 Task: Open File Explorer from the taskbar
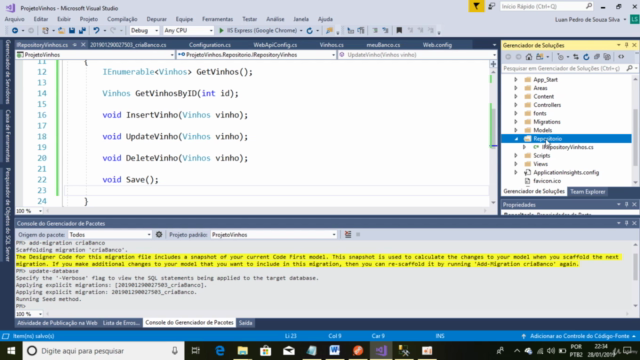click(x=242, y=351)
